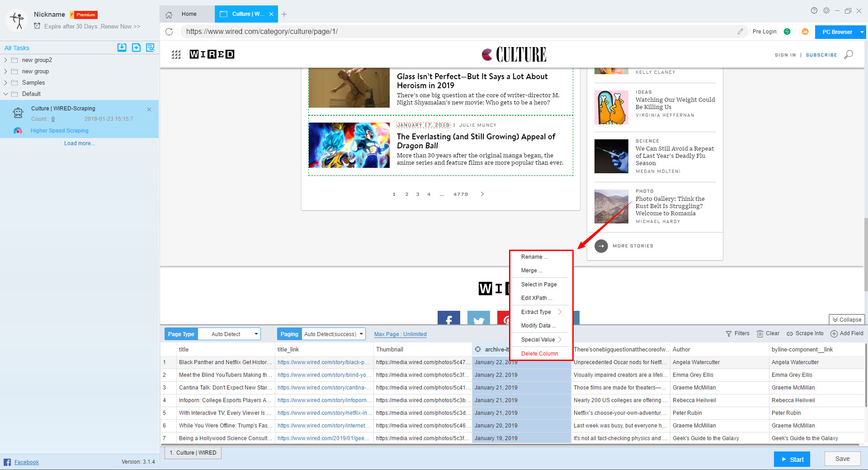Close the Culture | W... browser tab

coord(271,14)
